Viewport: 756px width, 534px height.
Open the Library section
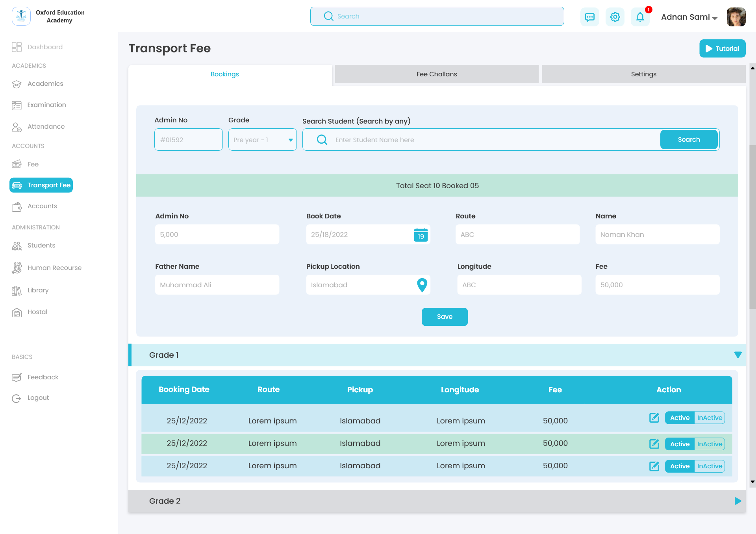coord(38,290)
